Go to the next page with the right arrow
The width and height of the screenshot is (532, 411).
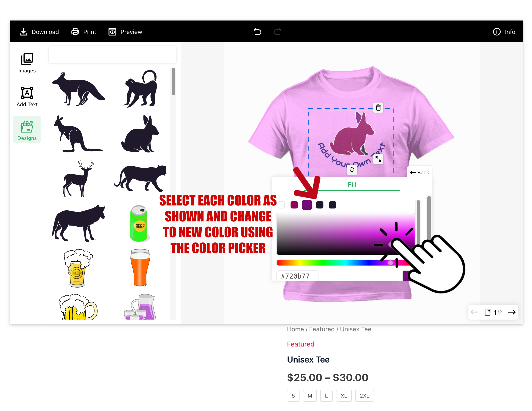[x=512, y=312]
